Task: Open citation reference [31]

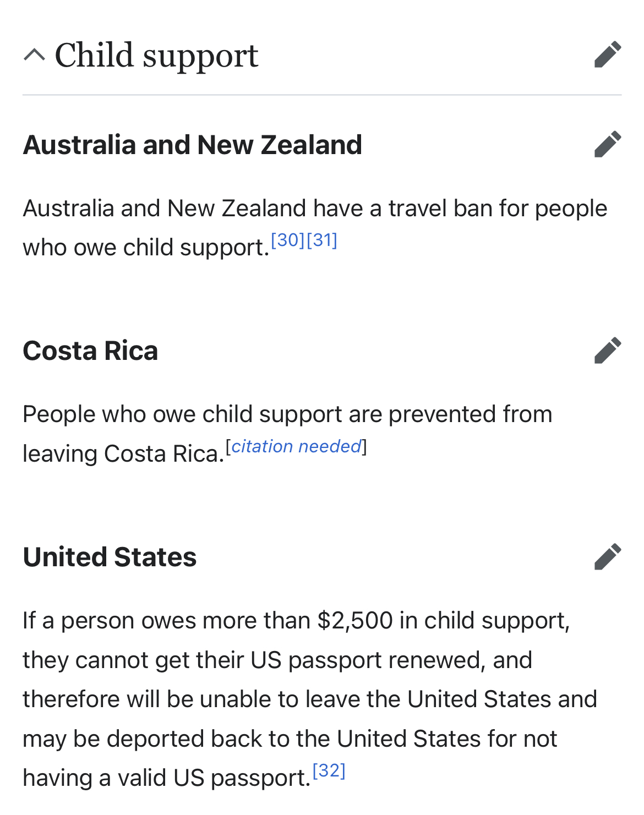Action: coord(322,240)
